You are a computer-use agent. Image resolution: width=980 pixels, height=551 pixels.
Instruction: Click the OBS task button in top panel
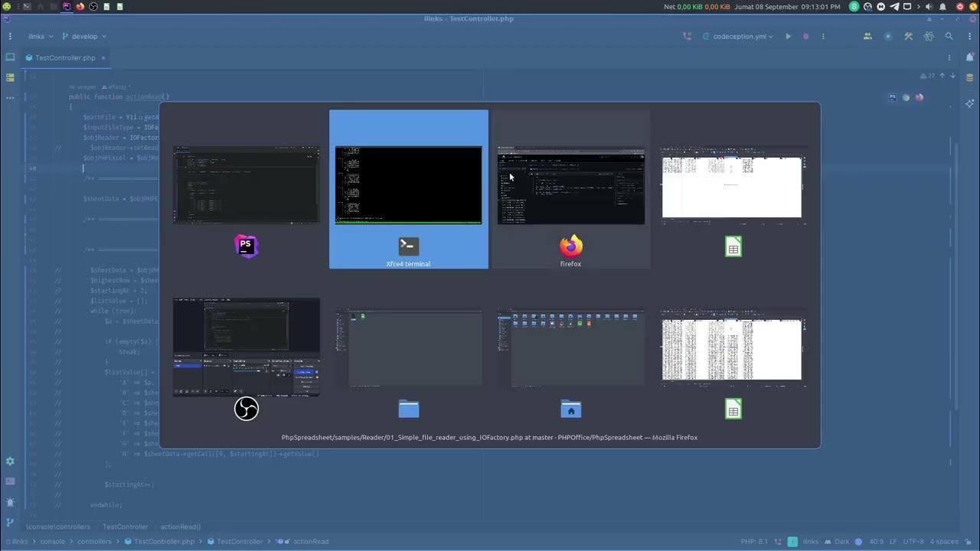93,6
